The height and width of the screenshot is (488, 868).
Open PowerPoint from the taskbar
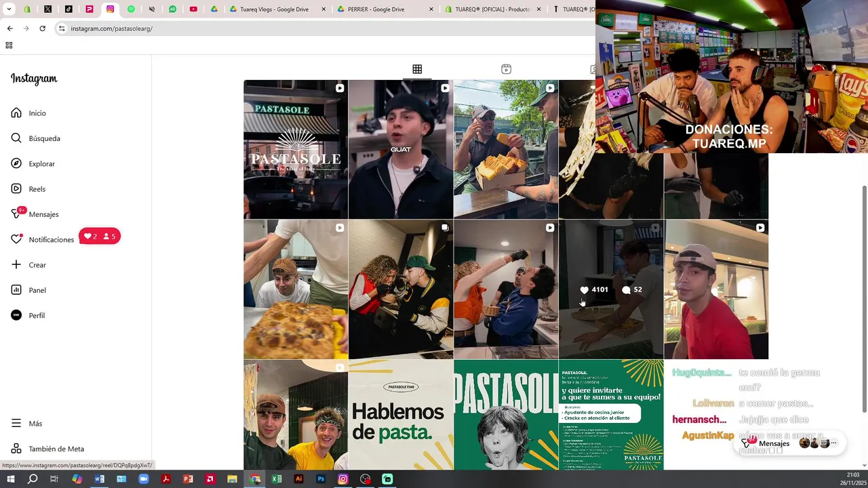coord(188,479)
